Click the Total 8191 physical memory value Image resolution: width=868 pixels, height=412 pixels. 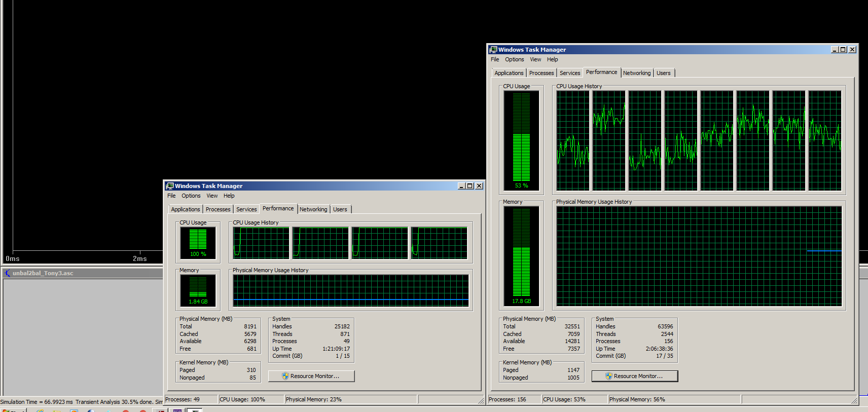[x=250, y=326]
